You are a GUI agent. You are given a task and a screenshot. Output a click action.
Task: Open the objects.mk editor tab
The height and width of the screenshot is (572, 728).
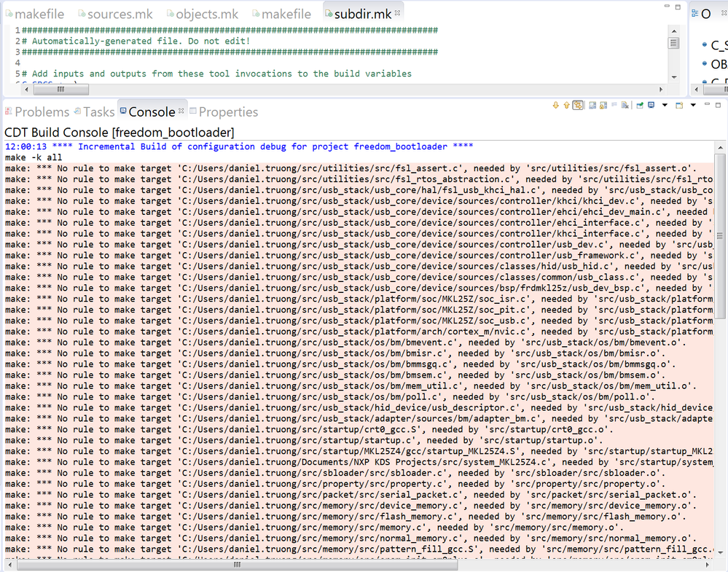point(203,14)
